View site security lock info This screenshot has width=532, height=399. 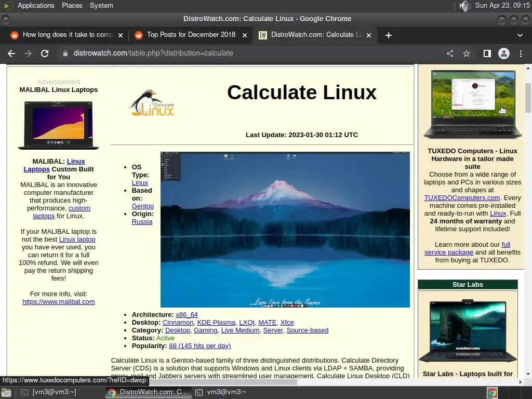point(65,54)
